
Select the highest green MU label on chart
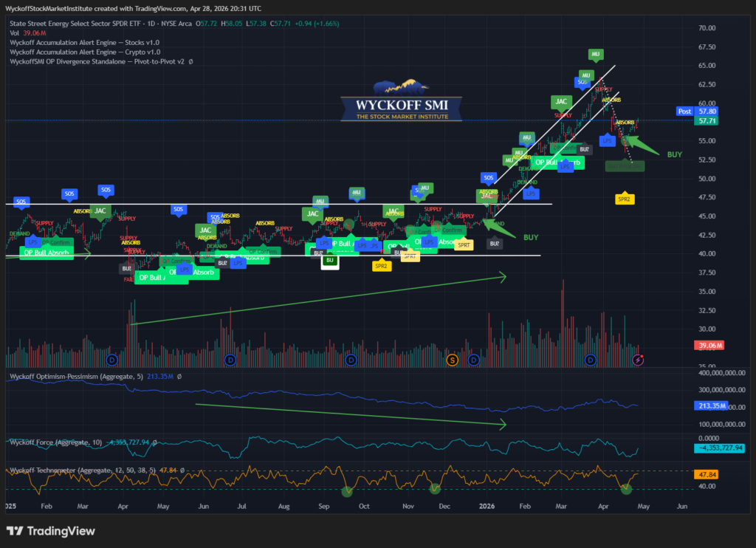pyautogui.click(x=596, y=55)
